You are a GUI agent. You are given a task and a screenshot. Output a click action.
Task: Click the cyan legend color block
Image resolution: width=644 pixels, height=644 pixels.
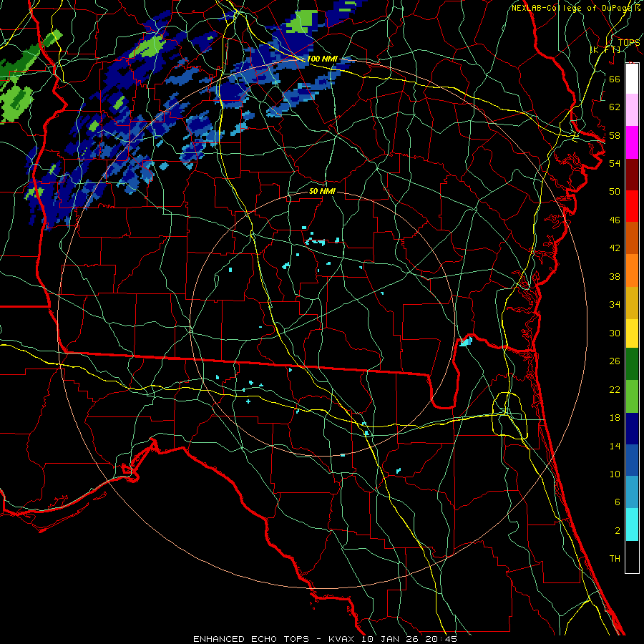pyautogui.click(x=632, y=525)
